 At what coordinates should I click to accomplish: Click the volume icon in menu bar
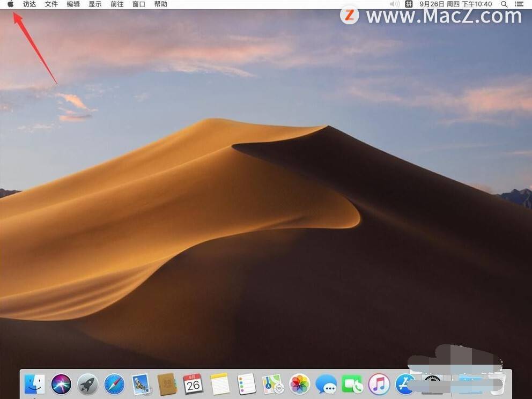pos(394,4)
